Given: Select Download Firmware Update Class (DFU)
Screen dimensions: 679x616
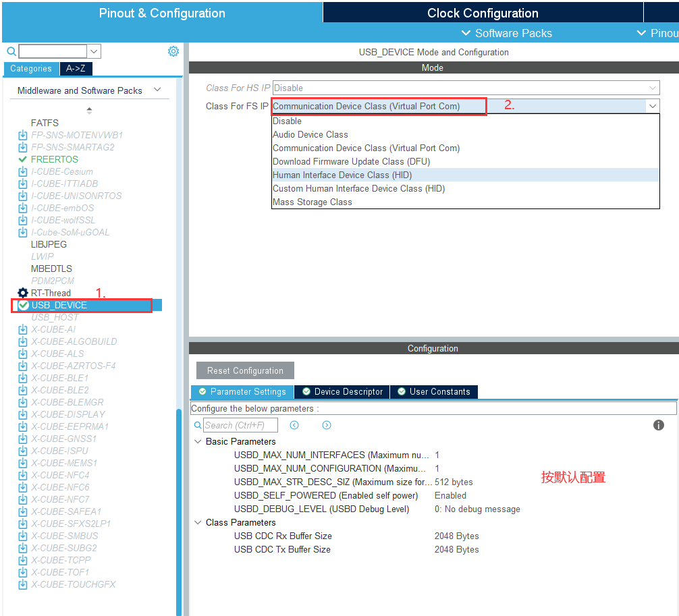Looking at the screenshot, I should (466, 161).
